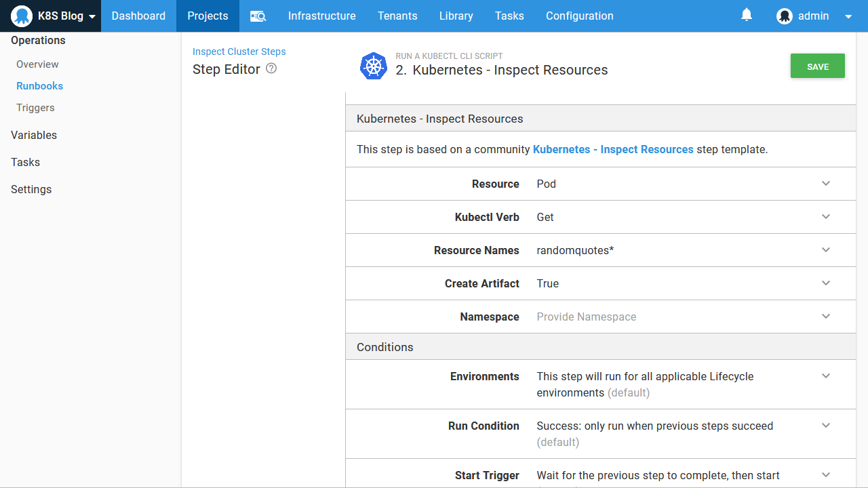Screen dimensions: 868x488
Task: Click the admin user avatar icon
Action: (x=785, y=16)
